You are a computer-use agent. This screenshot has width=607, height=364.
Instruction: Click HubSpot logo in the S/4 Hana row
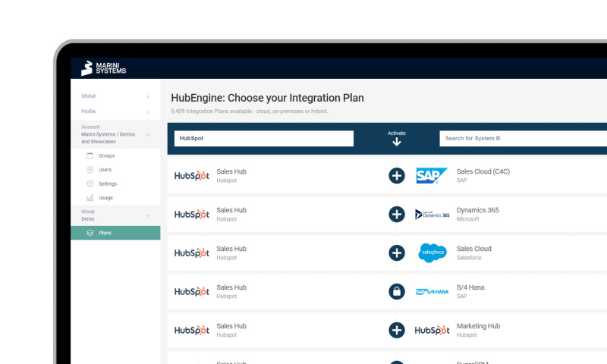pyautogui.click(x=192, y=292)
